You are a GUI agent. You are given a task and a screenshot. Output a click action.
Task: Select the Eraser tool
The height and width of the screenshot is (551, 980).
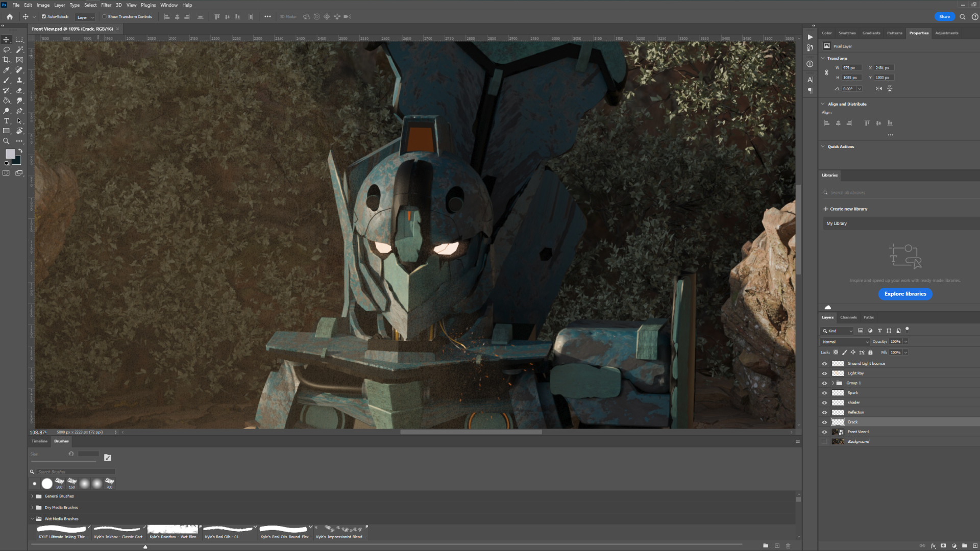pos(19,90)
